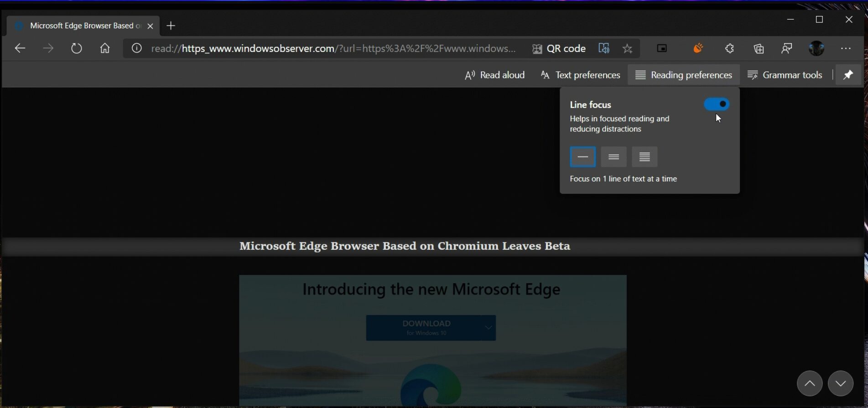Screen dimensions: 868x408
Task: Open the picture-in-picture extension icon
Action: click(x=662, y=48)
